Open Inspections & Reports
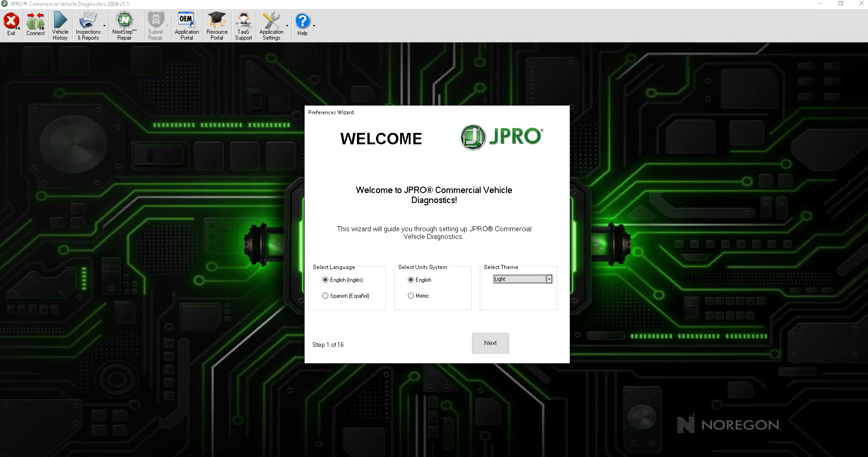The height and width of the screenshot is (457, 868). 88,26
